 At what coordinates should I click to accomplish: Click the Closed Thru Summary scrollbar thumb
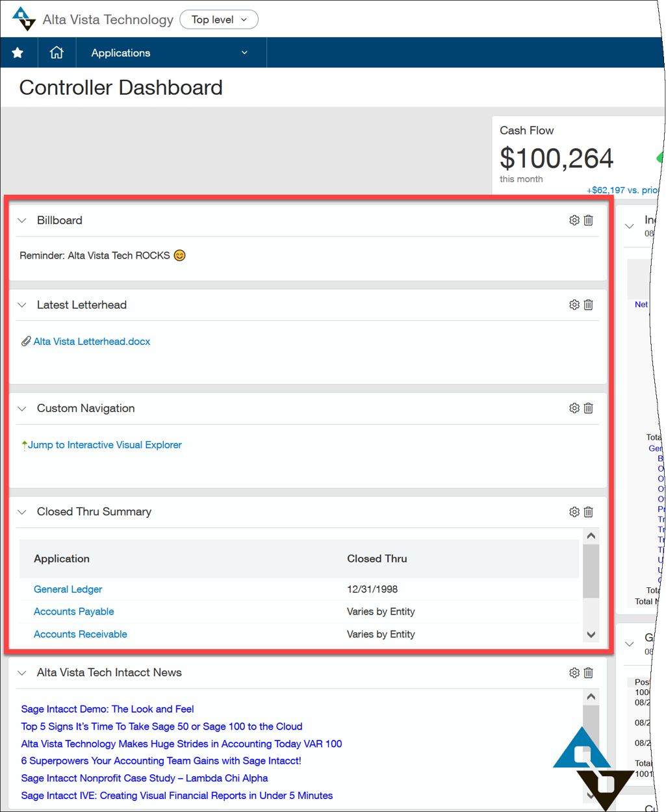591,570
